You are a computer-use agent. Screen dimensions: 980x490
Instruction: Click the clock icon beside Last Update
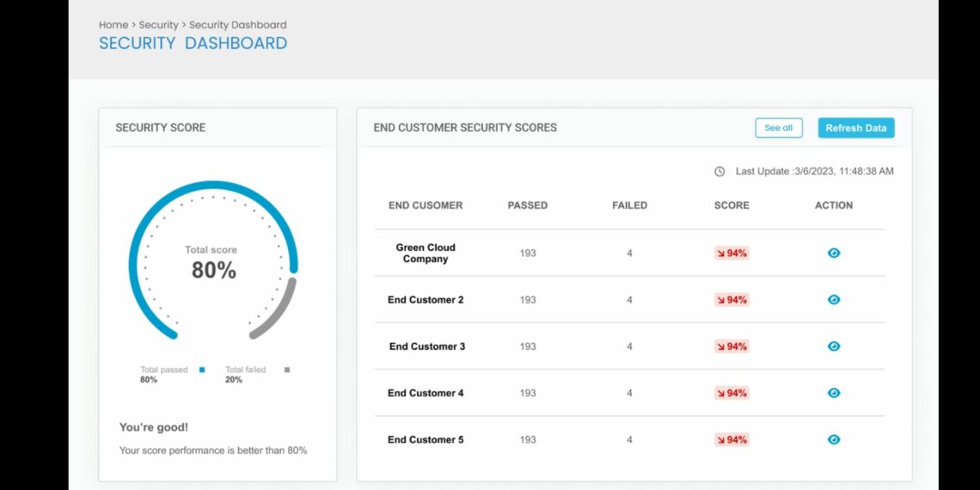(x=720, y=172)
